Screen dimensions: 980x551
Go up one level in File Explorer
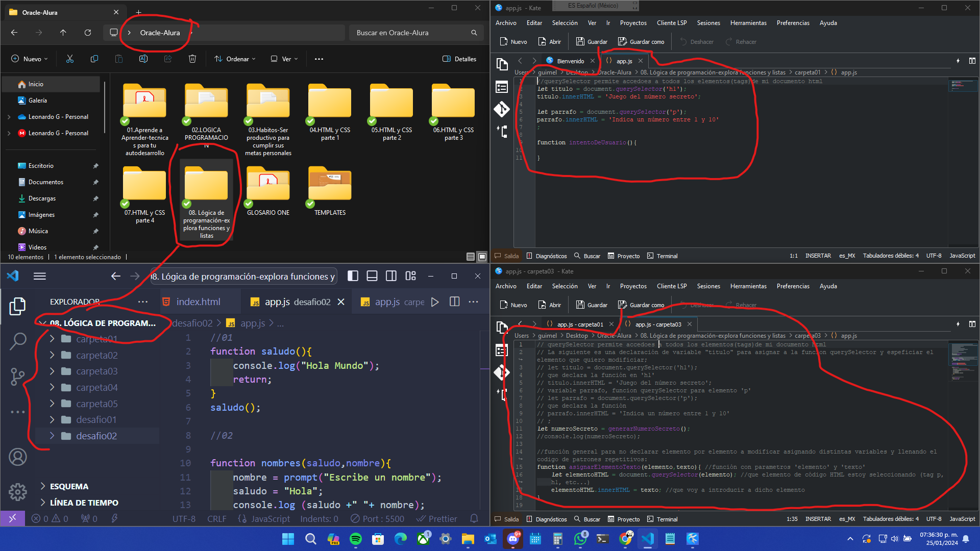[x=63, y=33]
